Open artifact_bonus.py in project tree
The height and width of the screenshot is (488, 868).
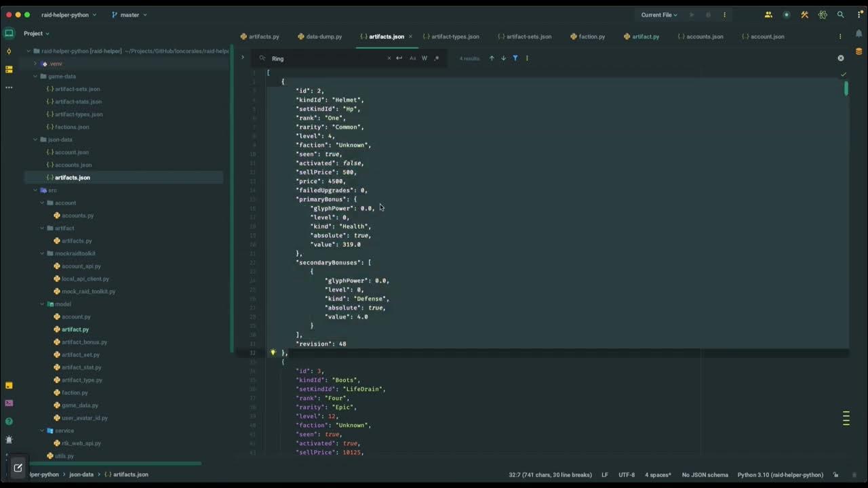[79, 342]
